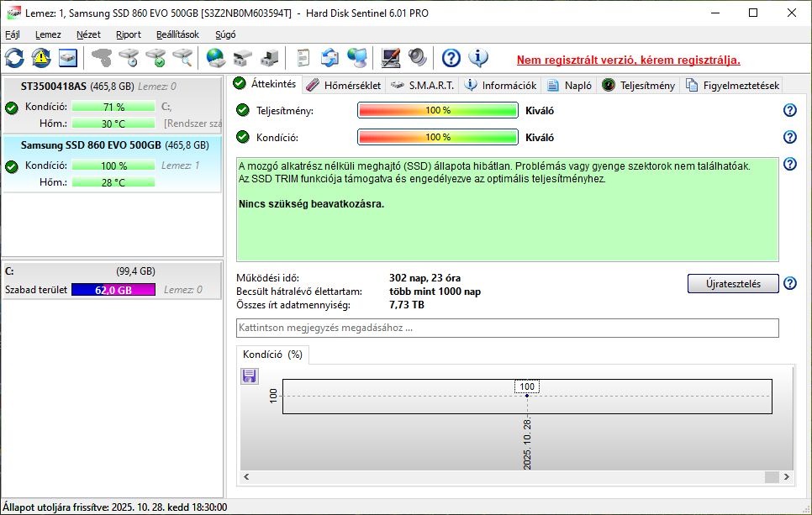
Task: Click the network drives toolbar icon
Action: tap(242, 58)
